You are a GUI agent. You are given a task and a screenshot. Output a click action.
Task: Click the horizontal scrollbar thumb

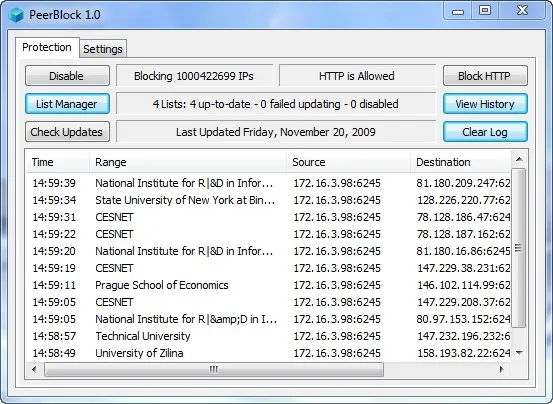tap(214, 369)
